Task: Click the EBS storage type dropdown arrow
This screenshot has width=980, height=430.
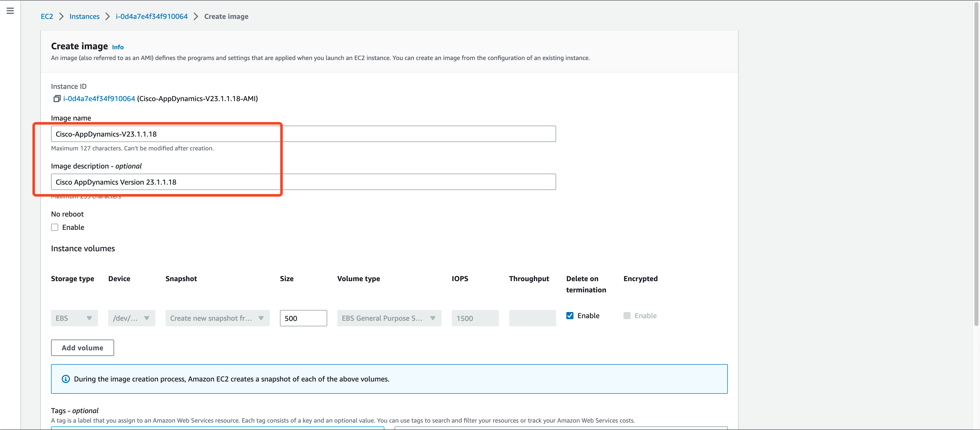Action: point(89,318)
